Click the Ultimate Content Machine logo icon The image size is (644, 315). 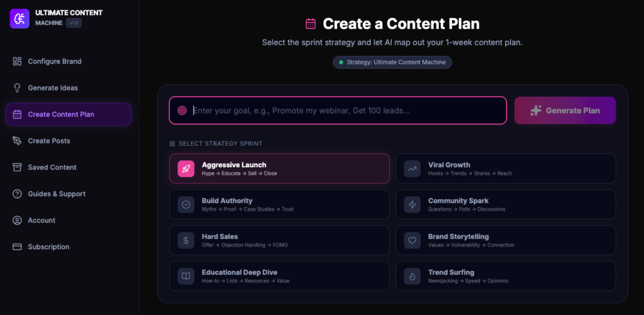point(19,18)
